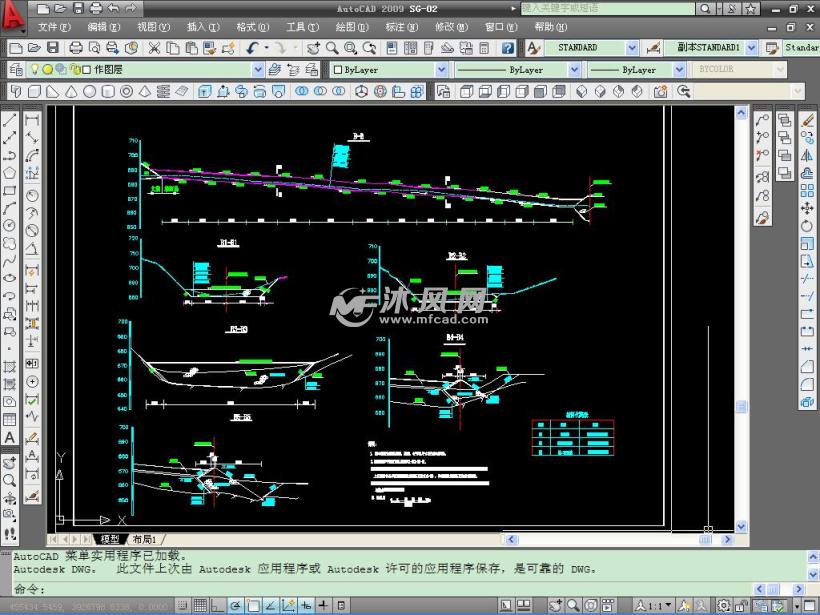This screenshot has width=820, height=615.
Task: Click the AutoCAD application logo button
Action: [x=13, y=15]
